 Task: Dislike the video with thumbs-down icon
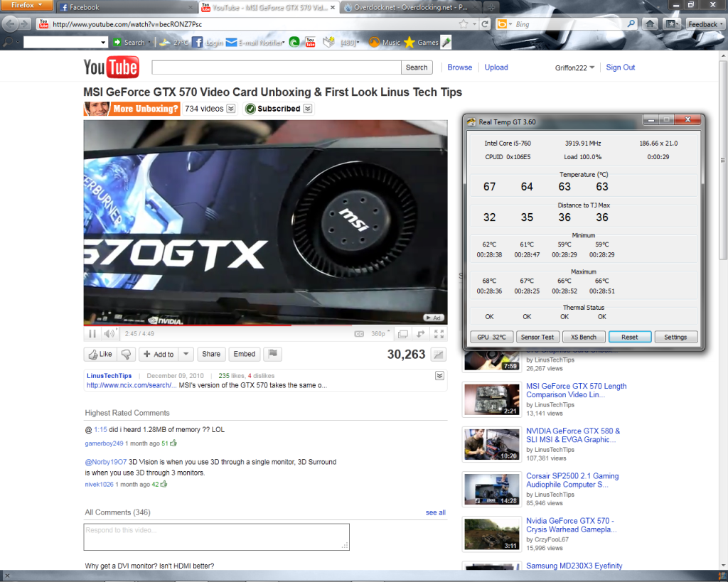[126, 354]
